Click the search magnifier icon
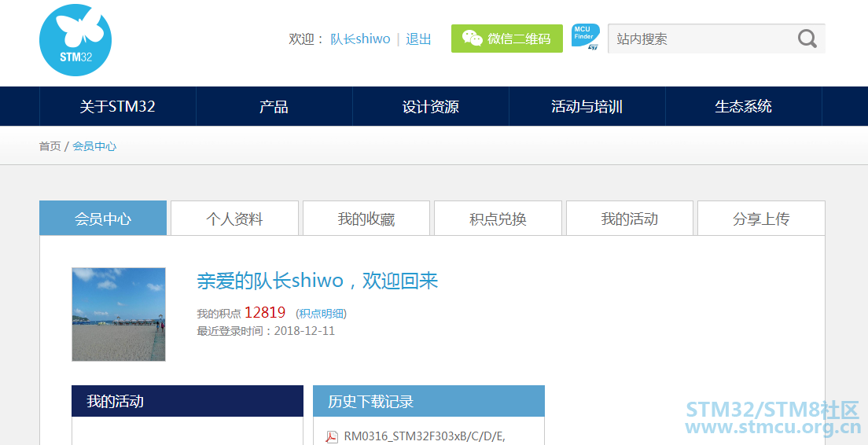The image size is (868, 445). [807, 39]
